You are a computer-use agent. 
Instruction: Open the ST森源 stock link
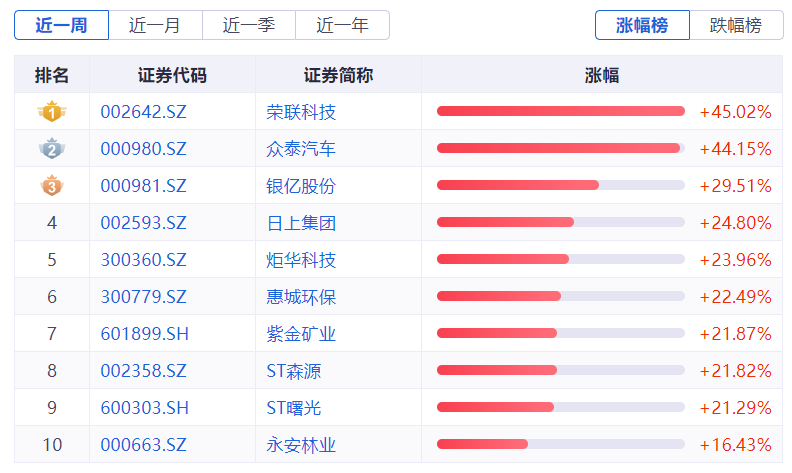(x=293, y=371)
